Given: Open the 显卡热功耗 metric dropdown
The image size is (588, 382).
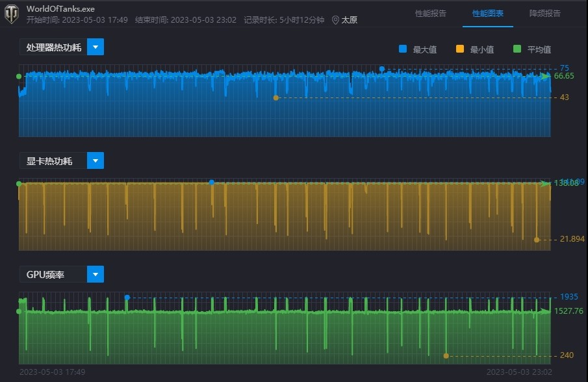Looking at the screenshot, I should [x=95, y=160].
